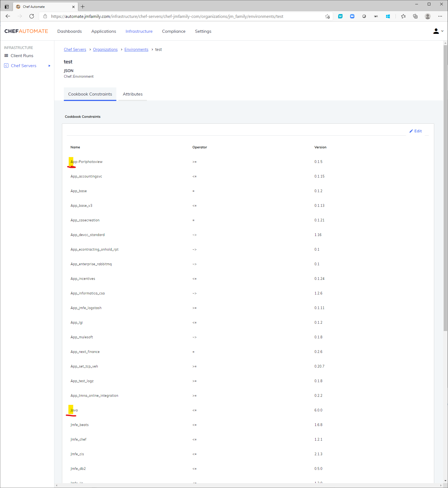Open the Settings menu

(x=203, y=31)
